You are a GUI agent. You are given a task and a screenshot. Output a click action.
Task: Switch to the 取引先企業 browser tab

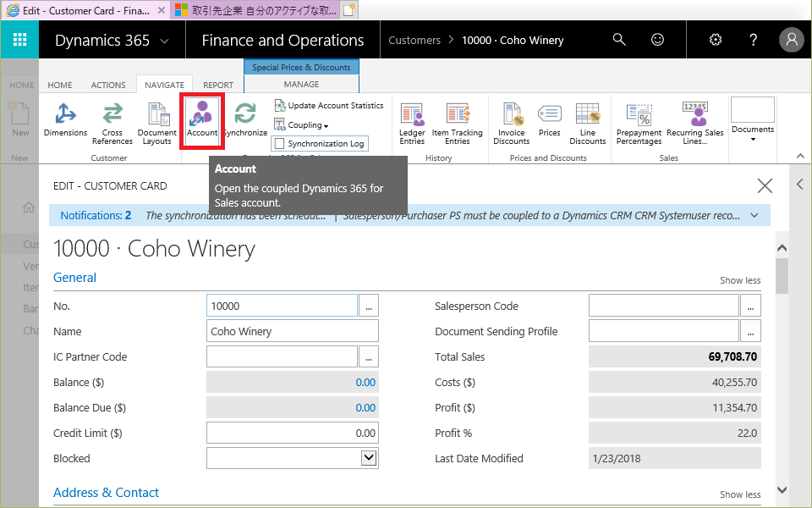point(255,10)
